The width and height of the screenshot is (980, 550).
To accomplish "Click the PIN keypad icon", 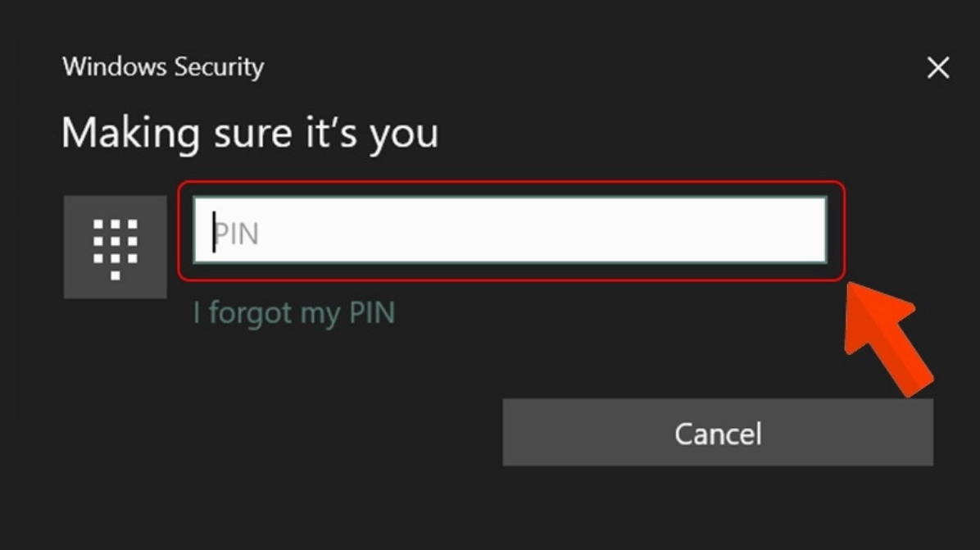I will 115,248.
